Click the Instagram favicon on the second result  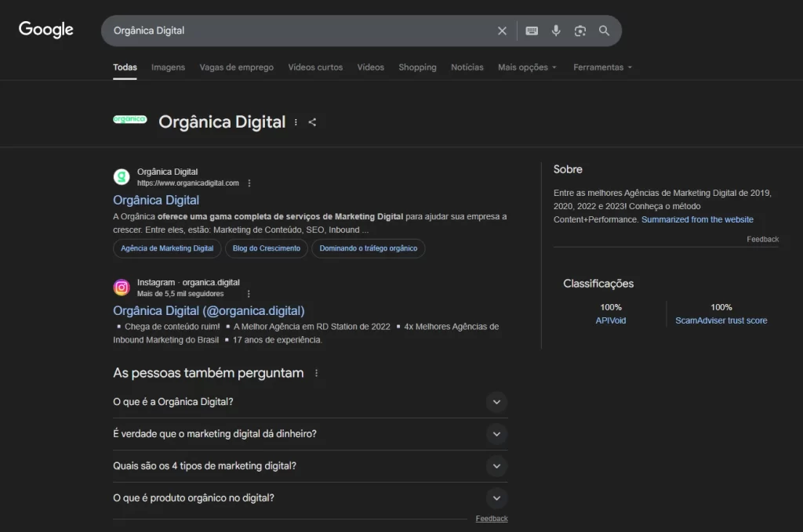(x=122, y=287)
